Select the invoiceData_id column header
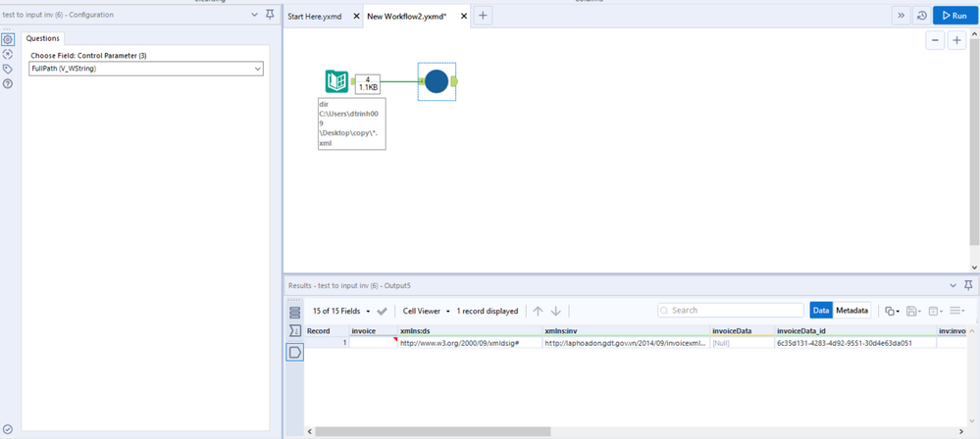This screenshot has width=980, height=439. pyautogui.click(x=854, y=331)
